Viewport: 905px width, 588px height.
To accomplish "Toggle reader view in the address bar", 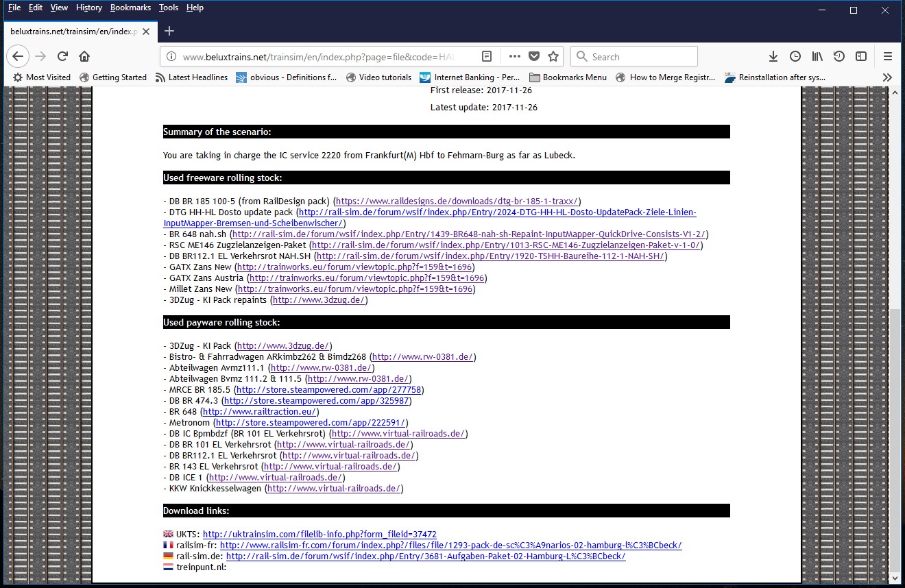I will (x=486, y=57).
